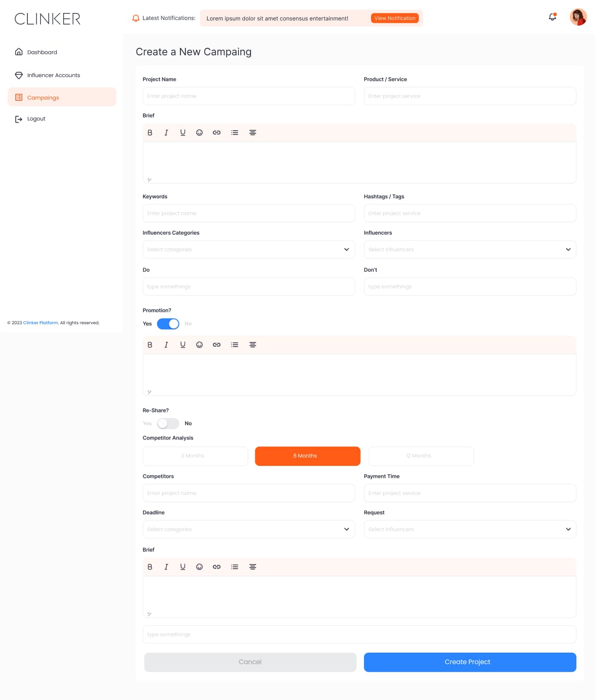Click the orange bell beside Latest Notifications
Screen dimensions: 595x700
[136, 18]
